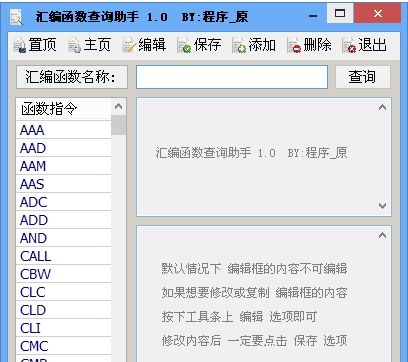The width and height of the screenshot is (408, 362).
Task: Click the 汇编函数名称 label button
Action: tap(72, 77)
